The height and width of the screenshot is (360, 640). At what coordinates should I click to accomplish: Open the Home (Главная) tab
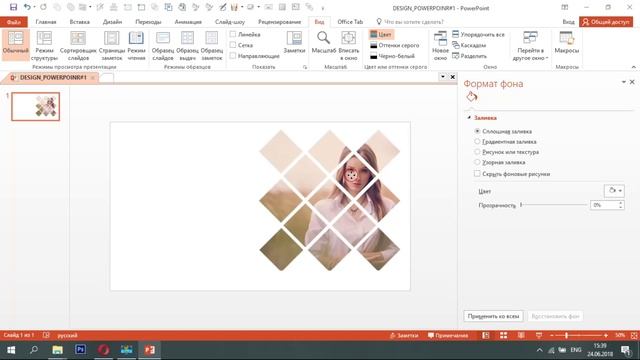(46, 22)
